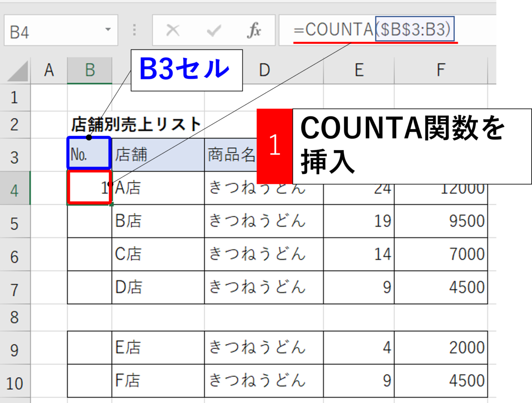
Task: Click the Name Box showing B4
Action: 60,30
